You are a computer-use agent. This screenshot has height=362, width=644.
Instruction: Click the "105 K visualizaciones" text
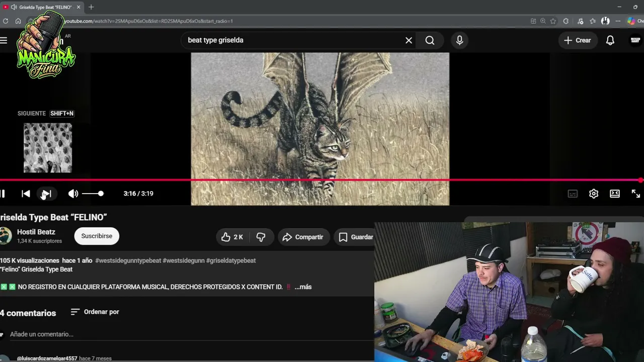click(30, 260)
